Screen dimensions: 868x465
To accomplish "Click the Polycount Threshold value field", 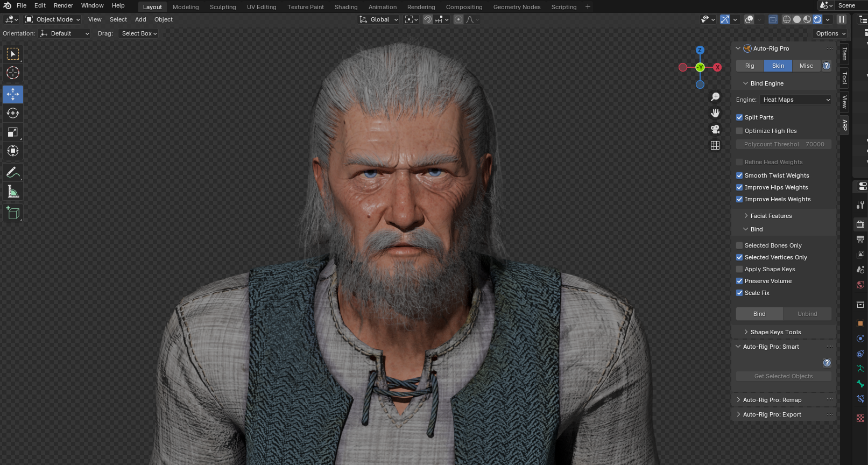I will click(784, 144).
